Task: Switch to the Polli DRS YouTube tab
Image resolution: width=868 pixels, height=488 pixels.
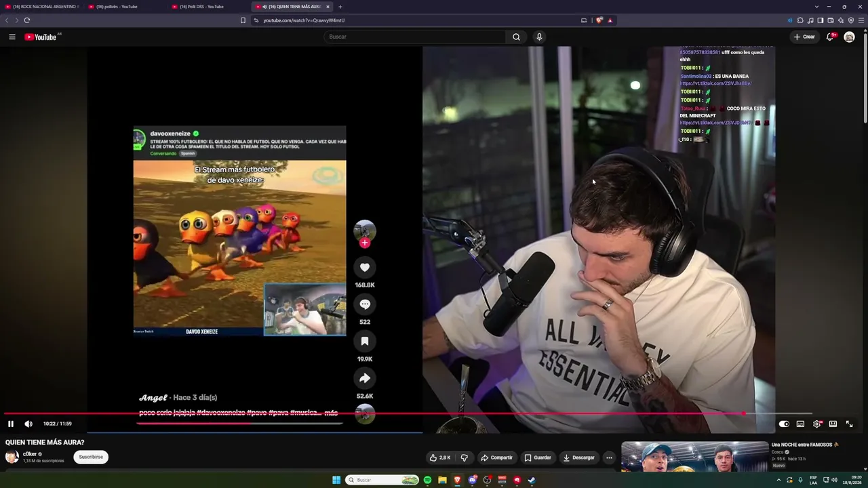Action: click(x=209, y=7)
